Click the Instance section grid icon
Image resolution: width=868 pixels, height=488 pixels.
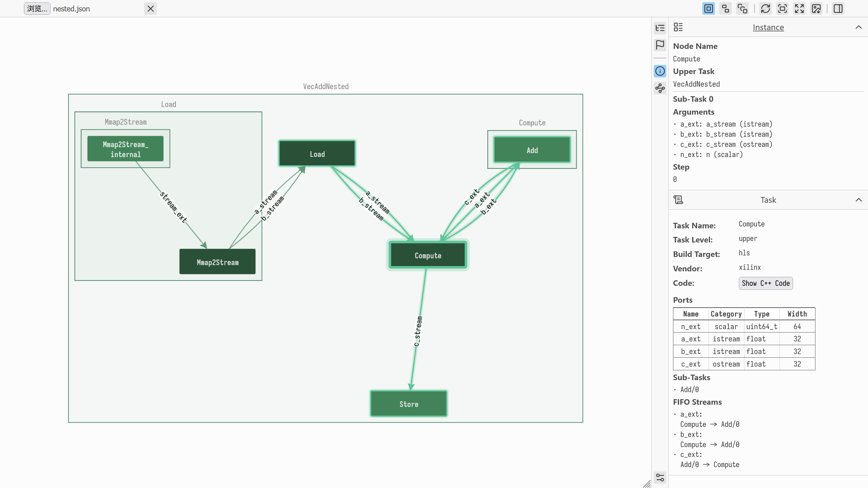coord(678,27)
